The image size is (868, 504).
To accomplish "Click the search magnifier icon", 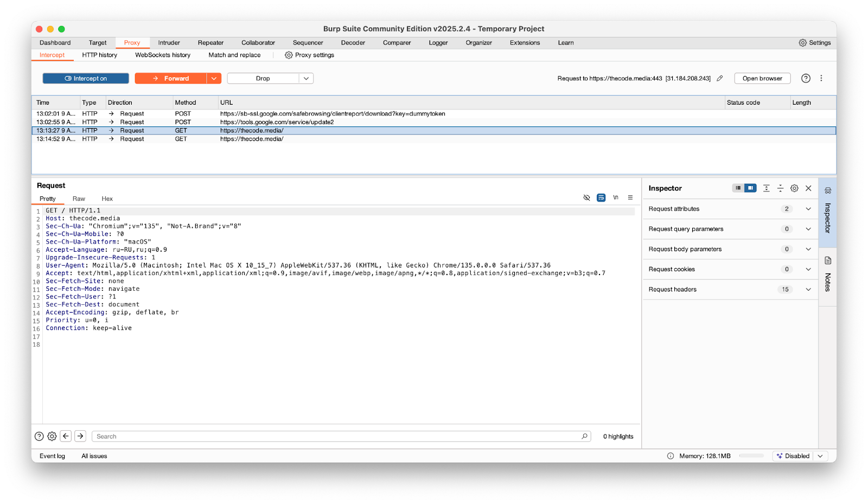I will pyautogui.click(x=584, y=436).
